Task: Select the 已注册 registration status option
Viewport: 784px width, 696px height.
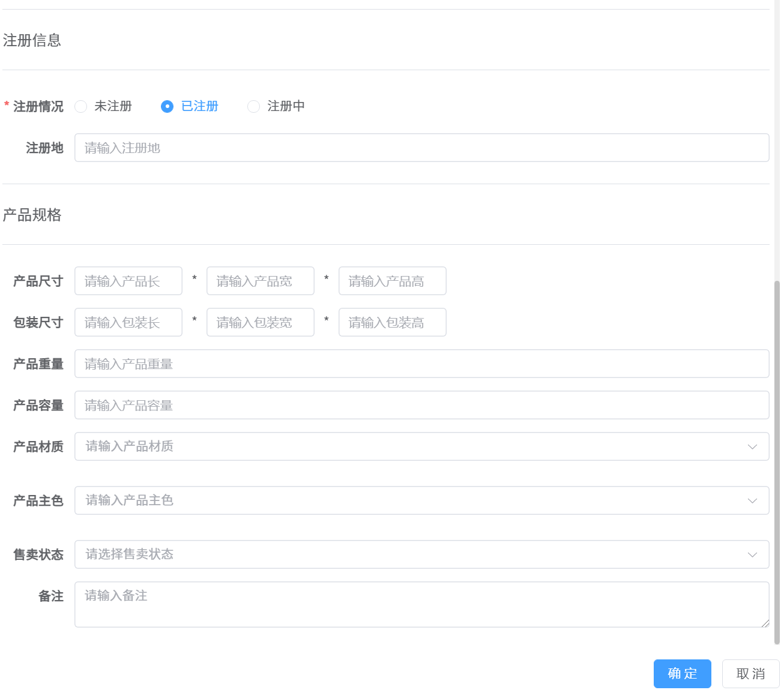Action: 167,106
